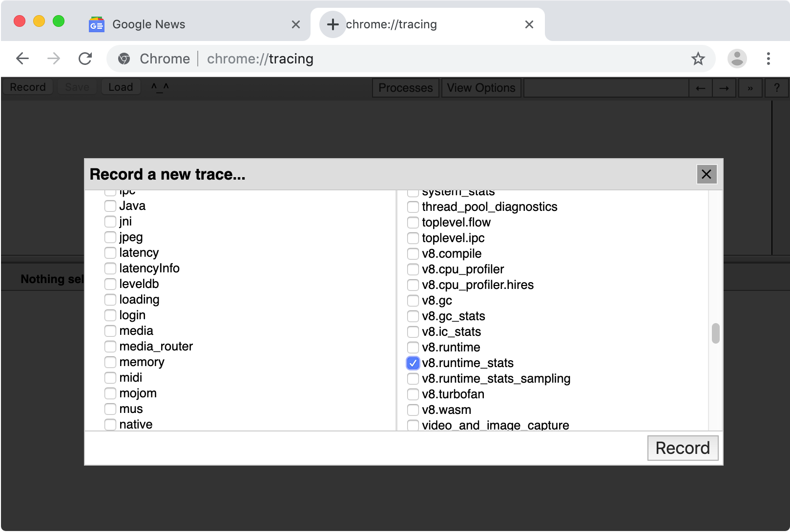Open the Chrome profile avatar icon

point(737,59)
